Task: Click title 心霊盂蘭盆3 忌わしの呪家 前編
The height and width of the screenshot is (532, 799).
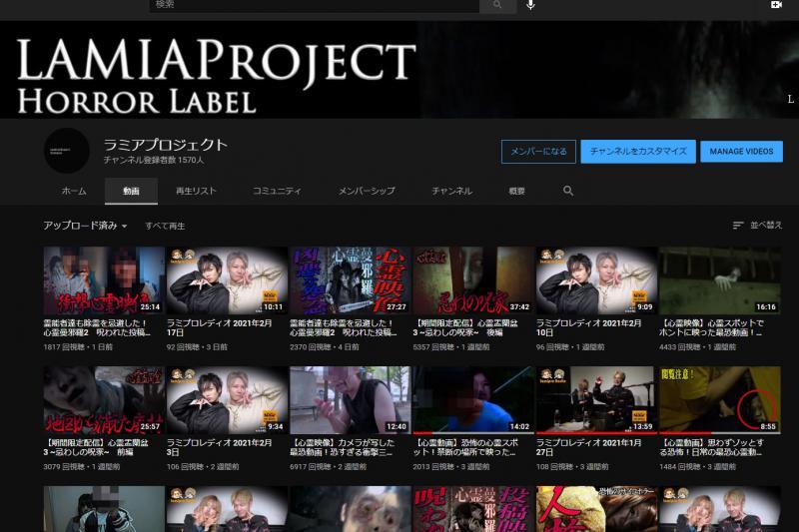Action: [x=96, y=447]
